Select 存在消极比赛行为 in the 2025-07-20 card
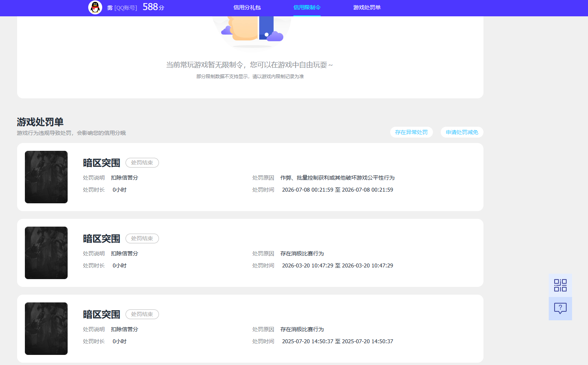588x365 pixels. [302, 329]
